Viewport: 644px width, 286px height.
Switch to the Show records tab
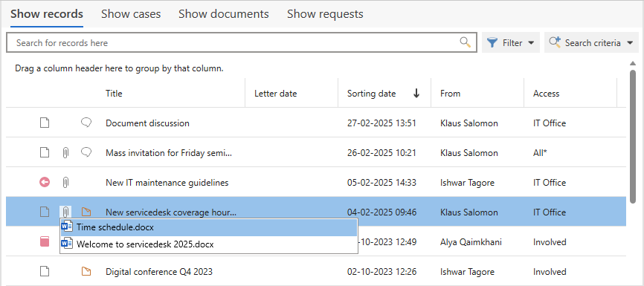[x=47, y=14]
